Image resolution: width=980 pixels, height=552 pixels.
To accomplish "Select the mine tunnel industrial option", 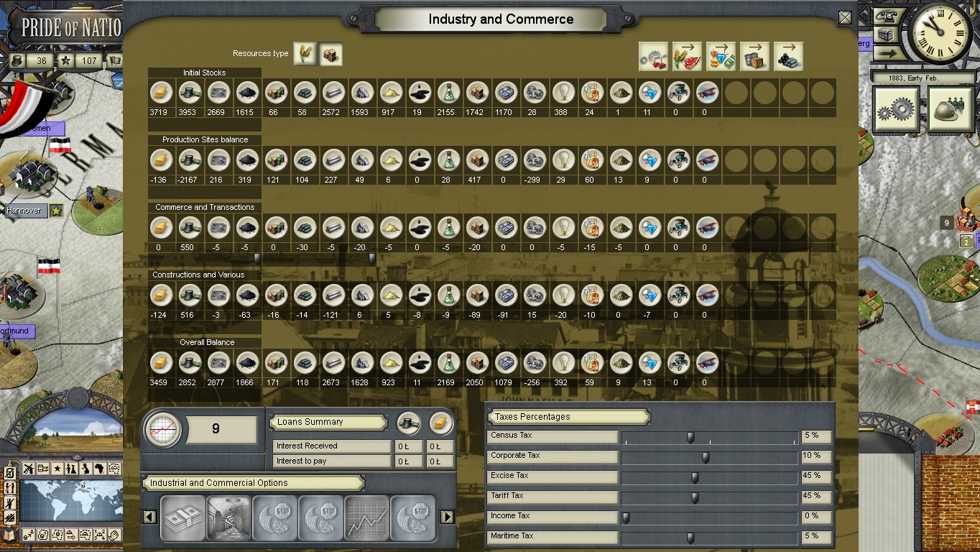I will pos(228,517).
